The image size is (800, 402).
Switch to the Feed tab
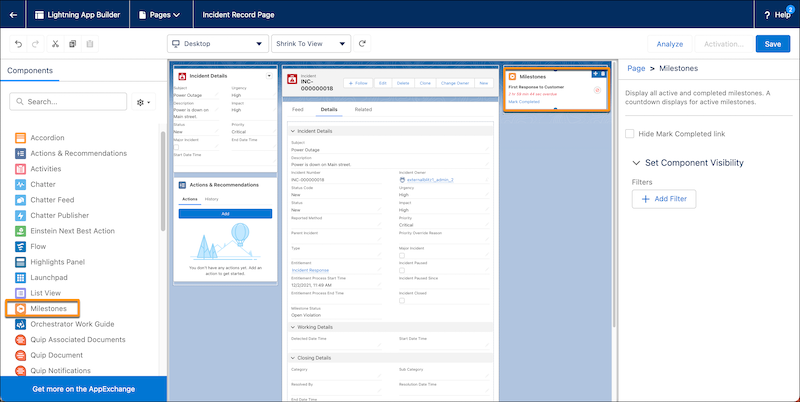297,109
